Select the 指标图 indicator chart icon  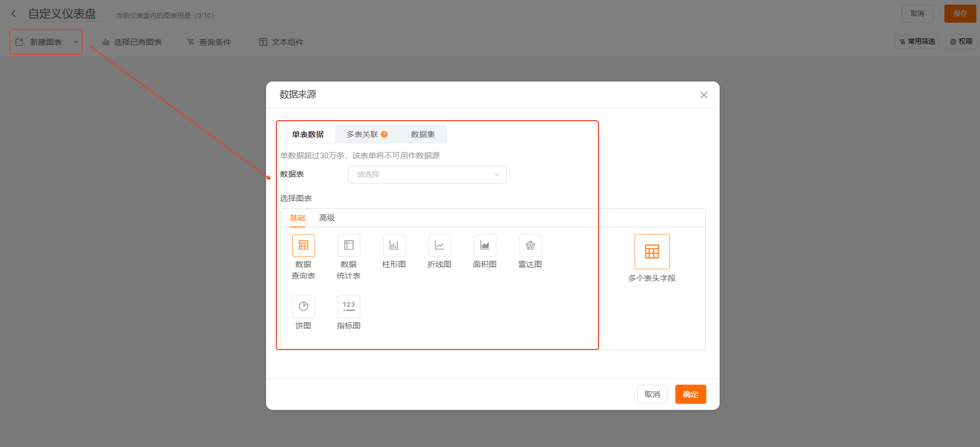coord(348,307)
